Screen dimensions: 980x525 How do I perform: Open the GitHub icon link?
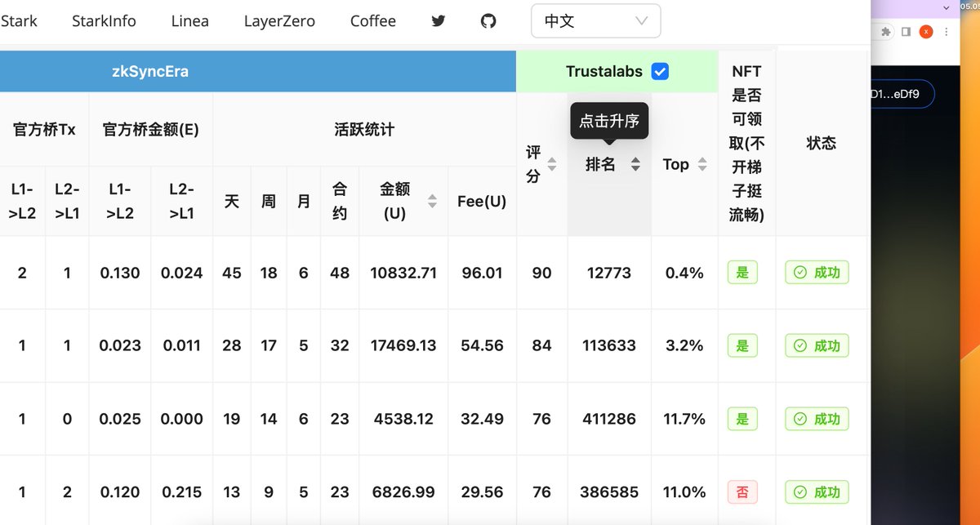point(488,21)
